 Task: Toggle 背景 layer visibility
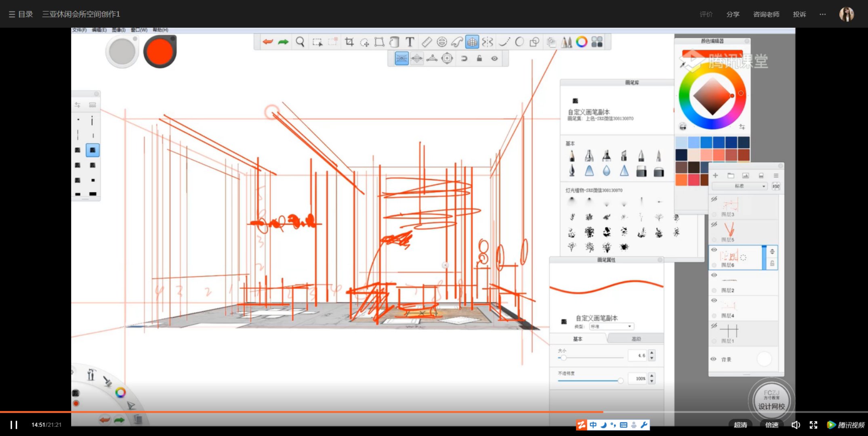point(714,359)
